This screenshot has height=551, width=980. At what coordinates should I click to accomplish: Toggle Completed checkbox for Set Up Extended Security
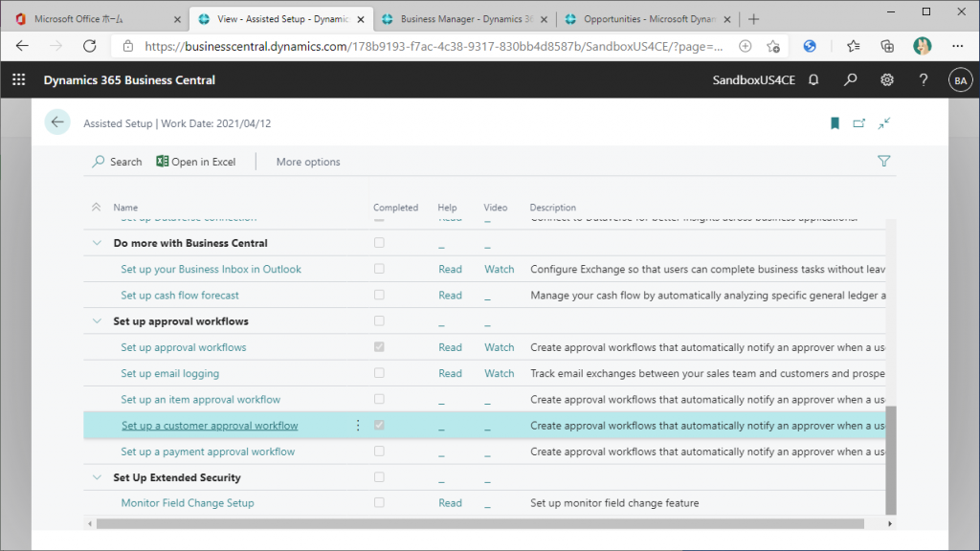379,477
